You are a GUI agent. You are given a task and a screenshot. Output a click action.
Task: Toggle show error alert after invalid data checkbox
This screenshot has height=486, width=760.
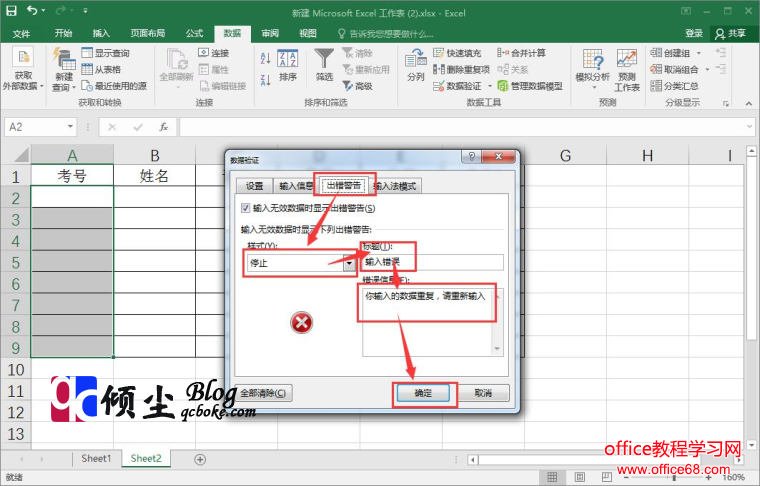[245, 208]
